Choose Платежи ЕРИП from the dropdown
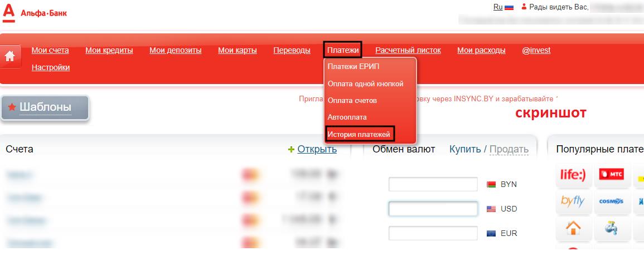 tap(355, 67)
